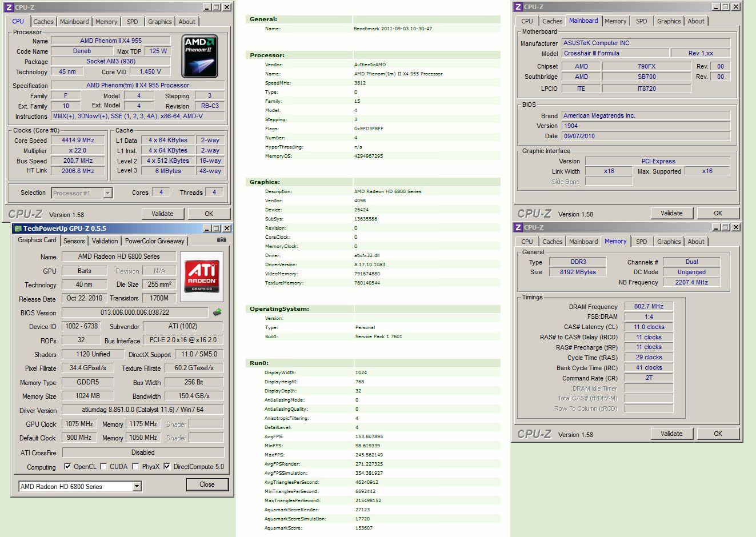Image resolution: width=756 pixels, height=537 pixels.
Task: Click the NB Frequency 2207.4 MHz value
Action: click(x=691, y=282)
